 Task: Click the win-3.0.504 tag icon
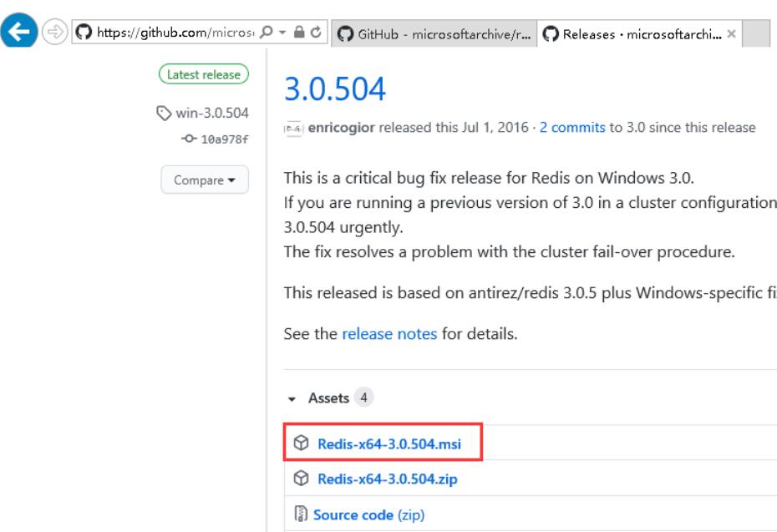pyautogui.click(x=164, y=113)
